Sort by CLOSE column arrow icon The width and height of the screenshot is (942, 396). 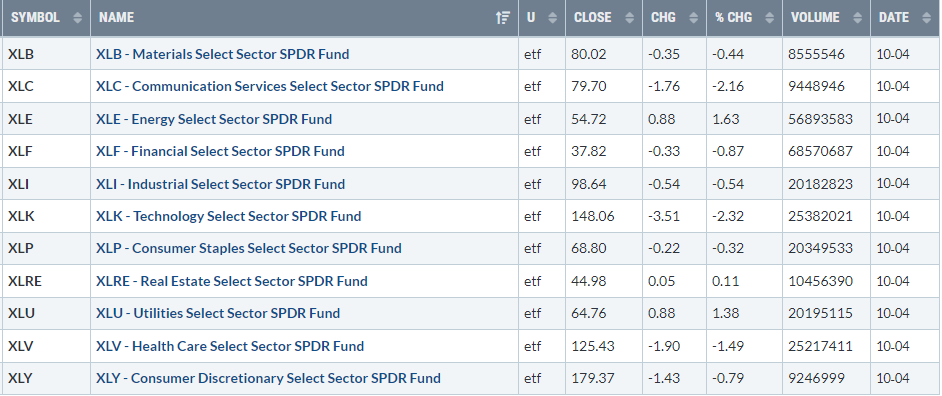629,18
